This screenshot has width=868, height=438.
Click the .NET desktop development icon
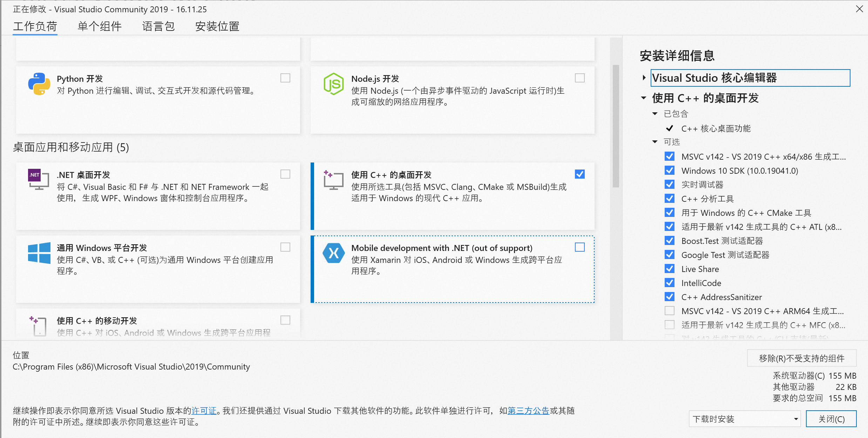39,179
